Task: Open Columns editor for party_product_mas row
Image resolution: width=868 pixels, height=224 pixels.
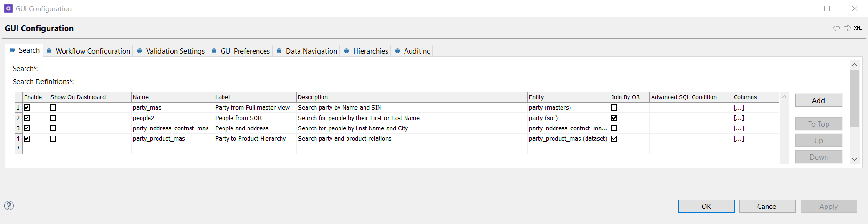Action: pyautogui.click(x=739, y=139)
